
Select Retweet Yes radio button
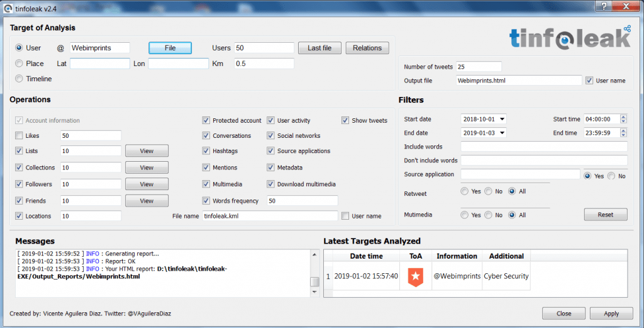pos(465,191)
